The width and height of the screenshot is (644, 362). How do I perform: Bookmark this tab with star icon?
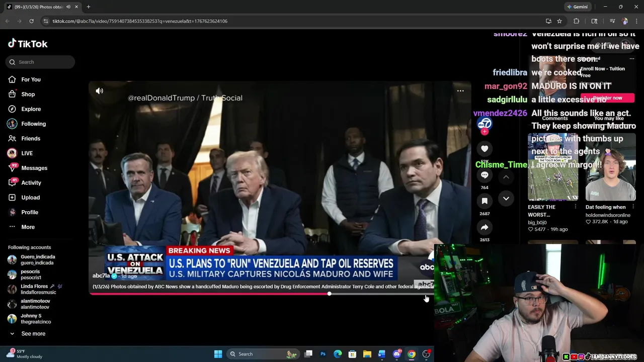tap(559, 21)
